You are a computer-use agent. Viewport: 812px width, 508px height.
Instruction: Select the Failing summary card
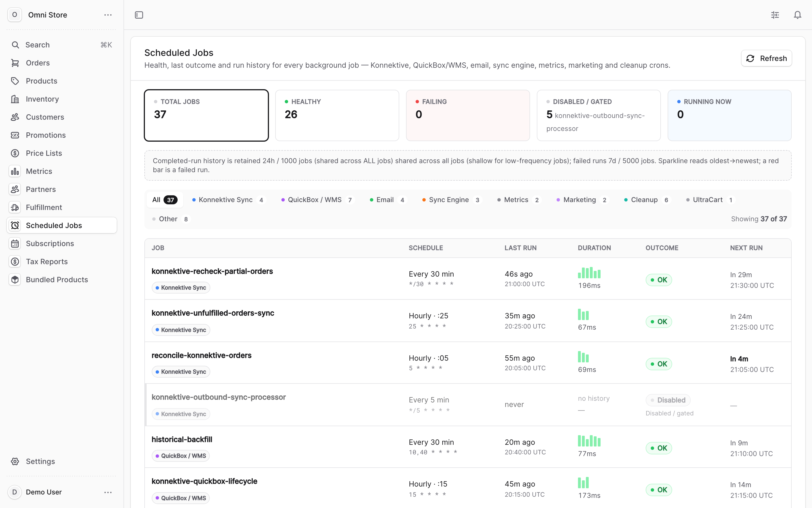coord(468,115)
